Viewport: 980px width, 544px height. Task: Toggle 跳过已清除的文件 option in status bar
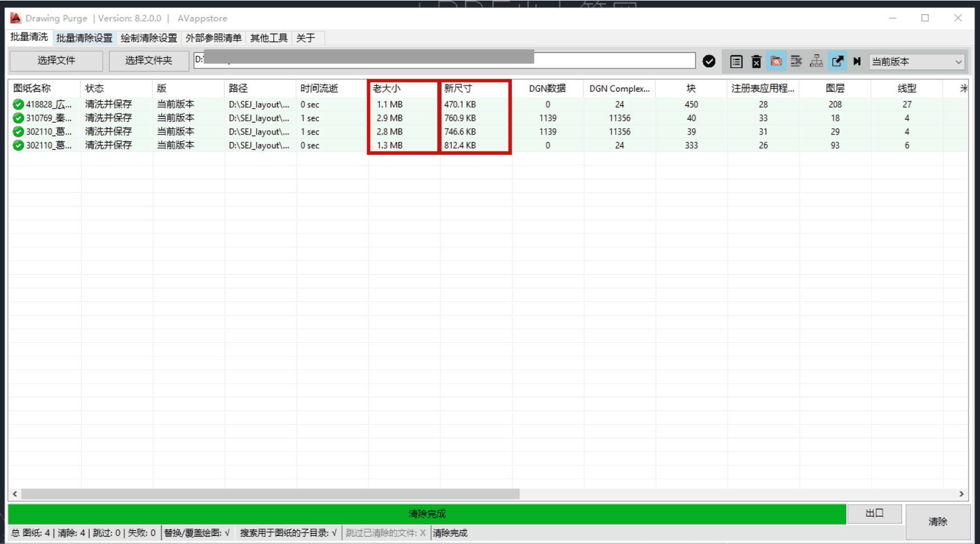(385, 533)
